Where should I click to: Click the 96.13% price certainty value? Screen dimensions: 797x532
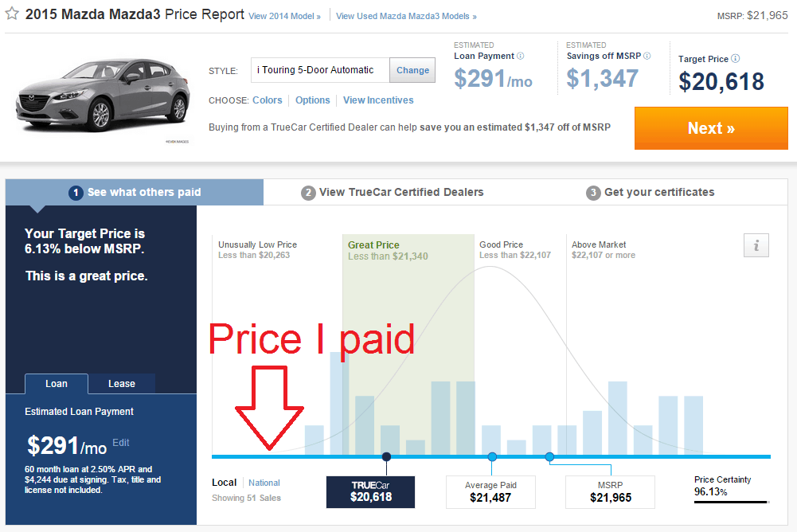point(710,492)
